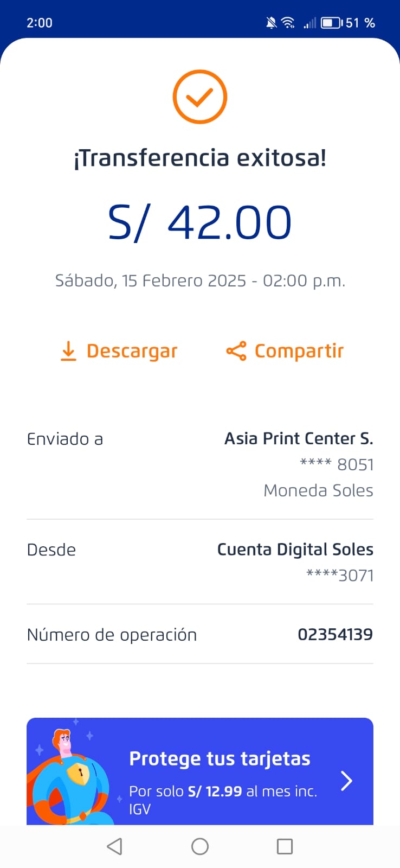Click the Descargar link
This screenshot has width=400, height=868.
point(132,351)
